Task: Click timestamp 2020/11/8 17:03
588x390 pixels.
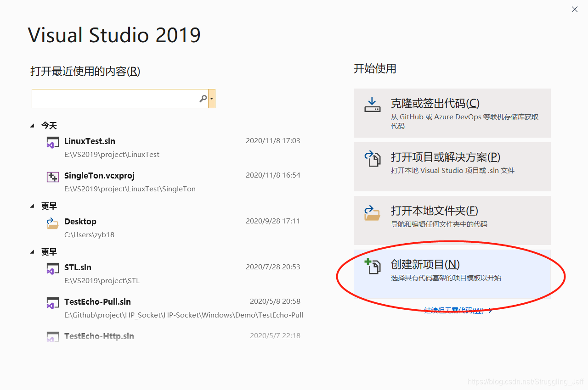Action: pyautogui.click(x=273, y=141)
